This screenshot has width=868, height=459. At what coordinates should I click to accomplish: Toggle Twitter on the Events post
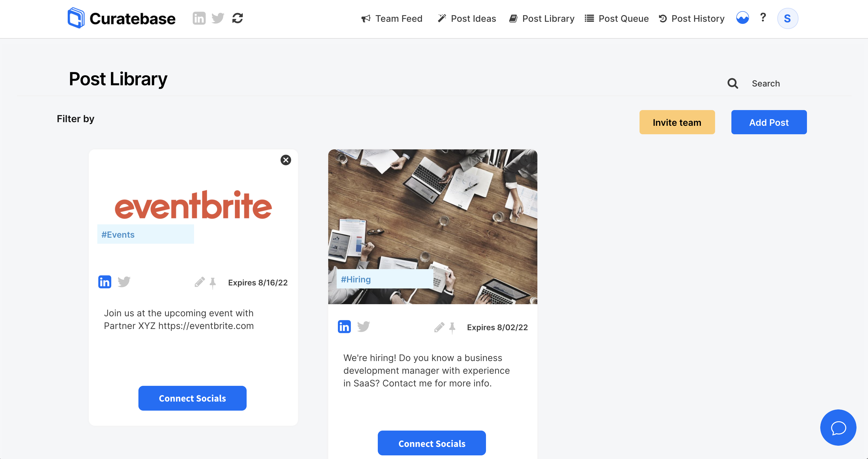(x=124, y=282)
